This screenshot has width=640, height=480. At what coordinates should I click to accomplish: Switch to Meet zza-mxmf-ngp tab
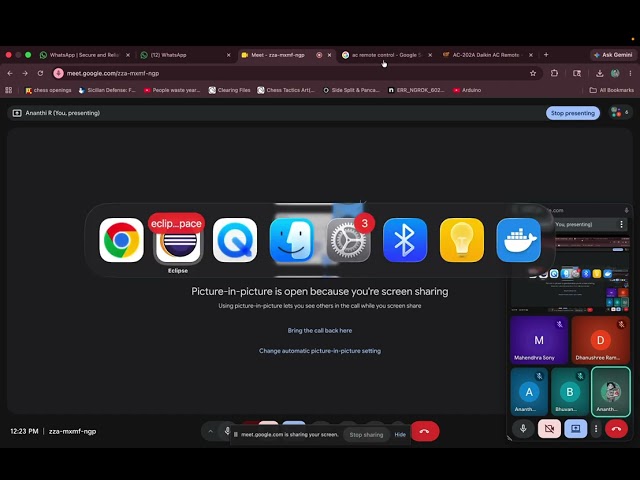[x=280, y=55]
